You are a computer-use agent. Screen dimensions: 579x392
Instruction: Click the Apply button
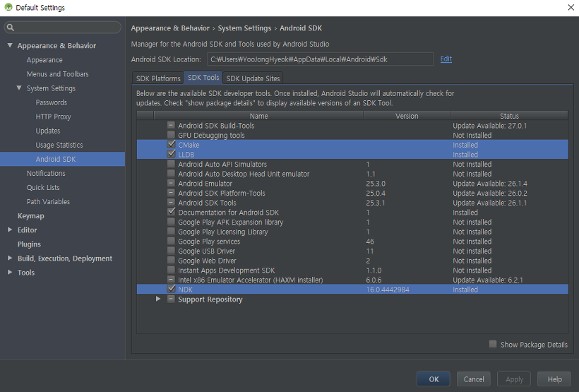(514, 379)
